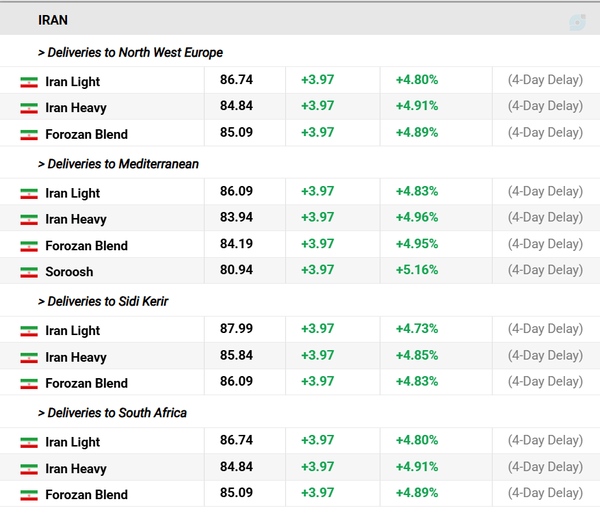Image resolution: width=600 pixels, height=519 pixels.
Task: Collapse Deliveries to Sidi Kerir section
Action: point(103,301)
